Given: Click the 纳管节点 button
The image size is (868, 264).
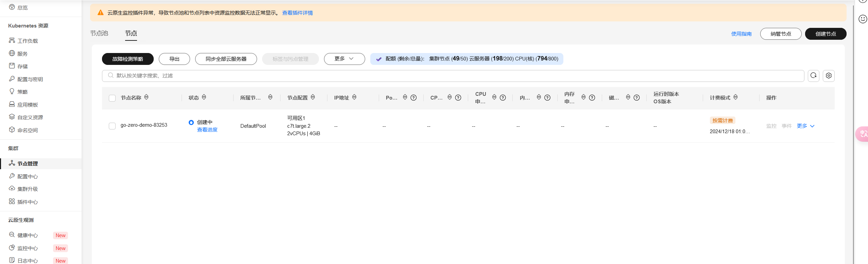Looking at the screenshot, I should tap(781, 34).
